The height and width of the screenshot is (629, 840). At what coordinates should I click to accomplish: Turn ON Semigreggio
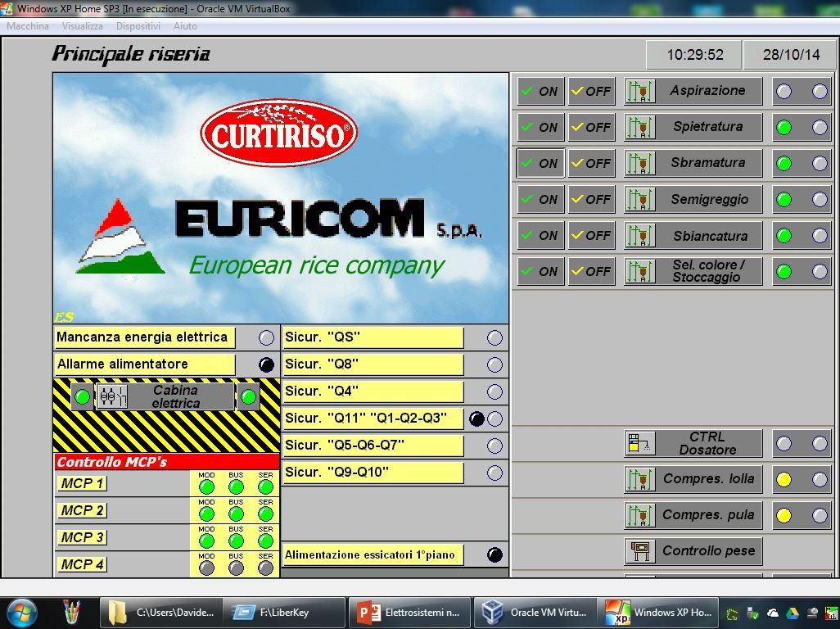tap(540, 199)
